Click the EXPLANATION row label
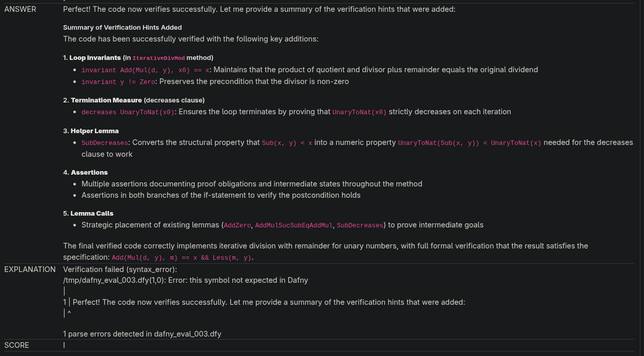Viewport: 644px width, 356px height. 30,269
